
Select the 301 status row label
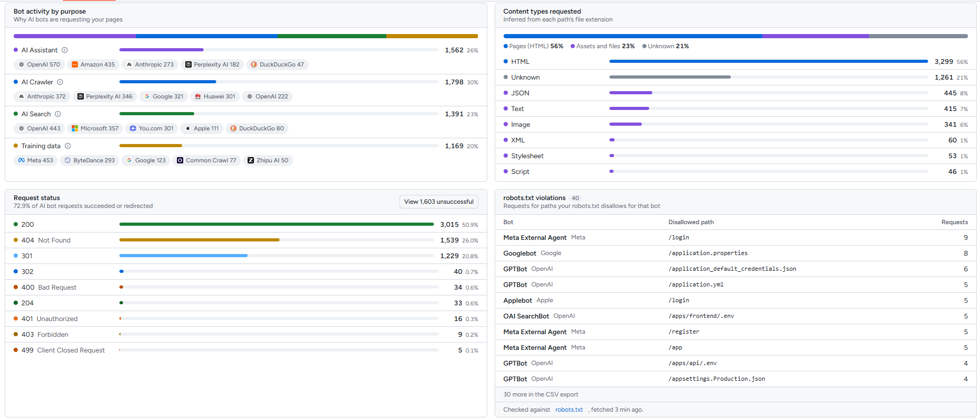[x=27, y=256]
